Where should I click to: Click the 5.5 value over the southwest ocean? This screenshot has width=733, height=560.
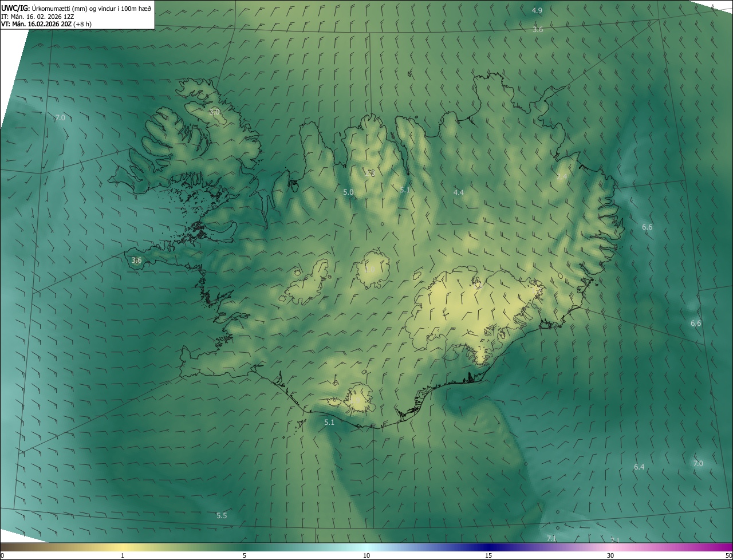[x=222, y=516]
